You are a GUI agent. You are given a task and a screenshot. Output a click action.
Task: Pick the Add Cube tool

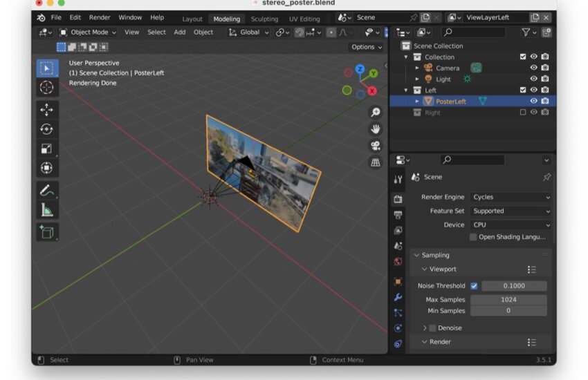click(x=46, y=232)
